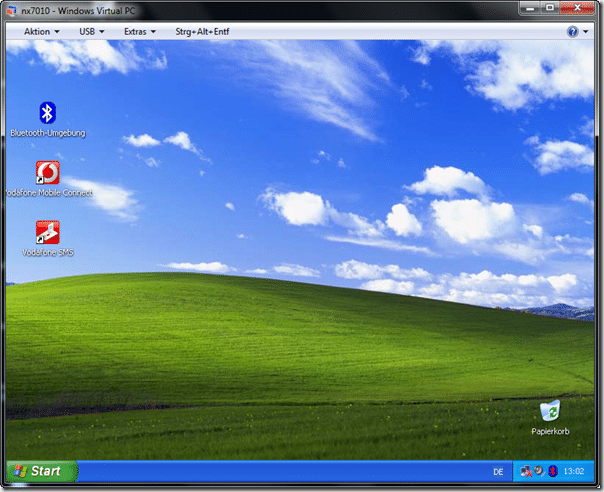Screen dimensions: 604x492
Task: Maximize the Windows Virtual PC window
Action: [x=550, y=8]
